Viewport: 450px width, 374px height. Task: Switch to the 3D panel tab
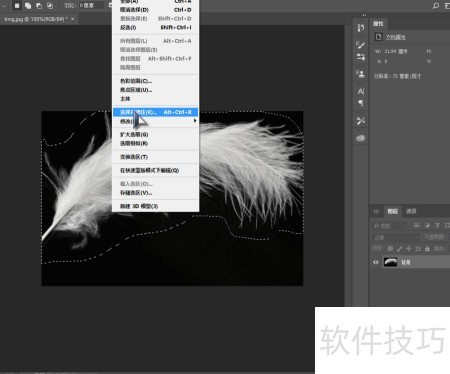pos(376,211)
